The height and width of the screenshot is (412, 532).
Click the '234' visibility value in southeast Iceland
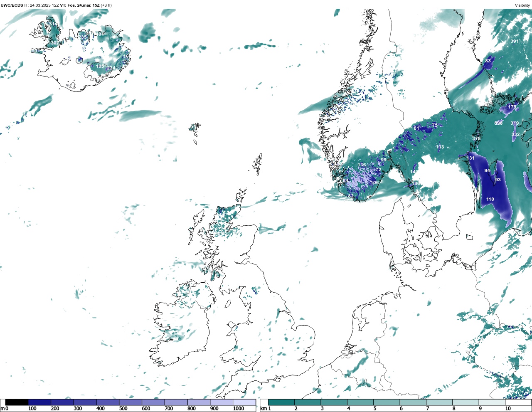tap(111, 68)
